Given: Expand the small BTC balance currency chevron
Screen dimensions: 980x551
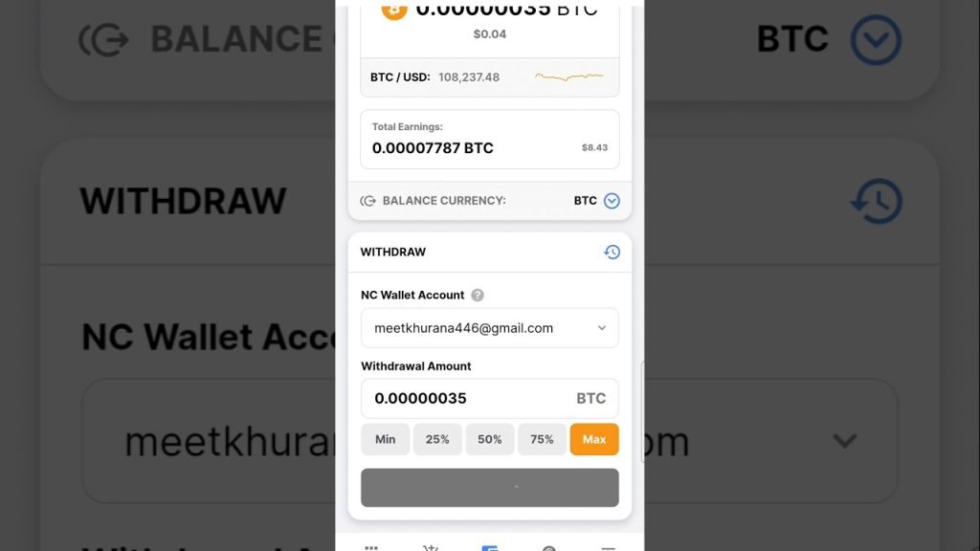Looking at the screenshot, I should click(612, 201).
